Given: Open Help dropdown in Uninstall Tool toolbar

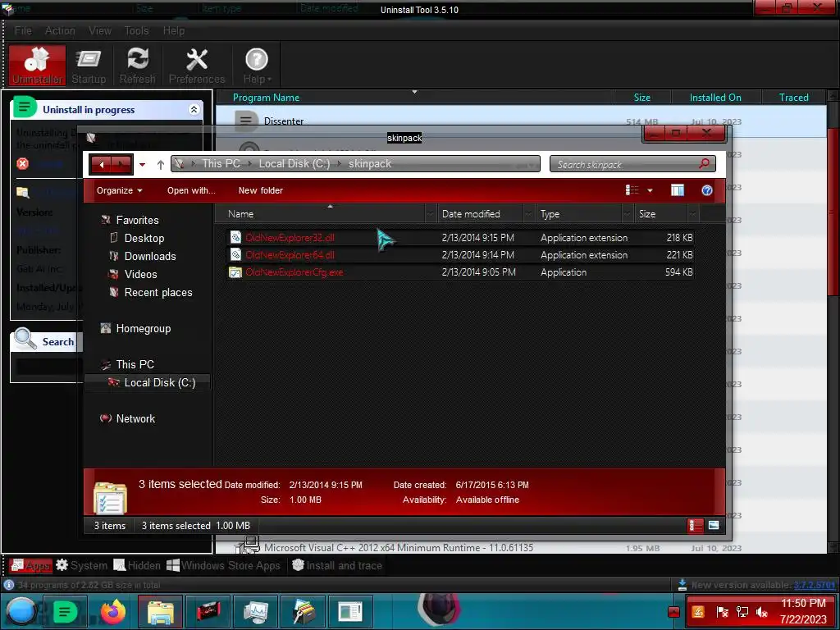Looking at the screenshot, I should pos(257,66).
